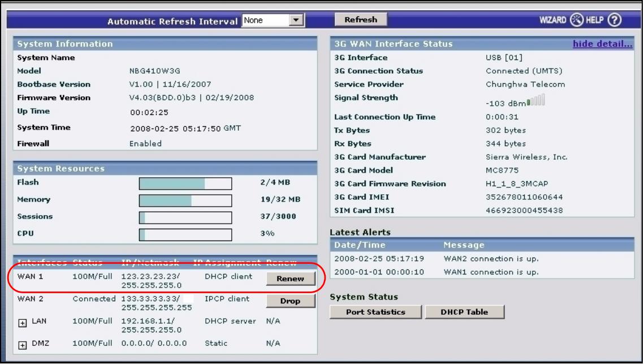Click the System Information panel header
644x364 pixels.
click(165, 44)
